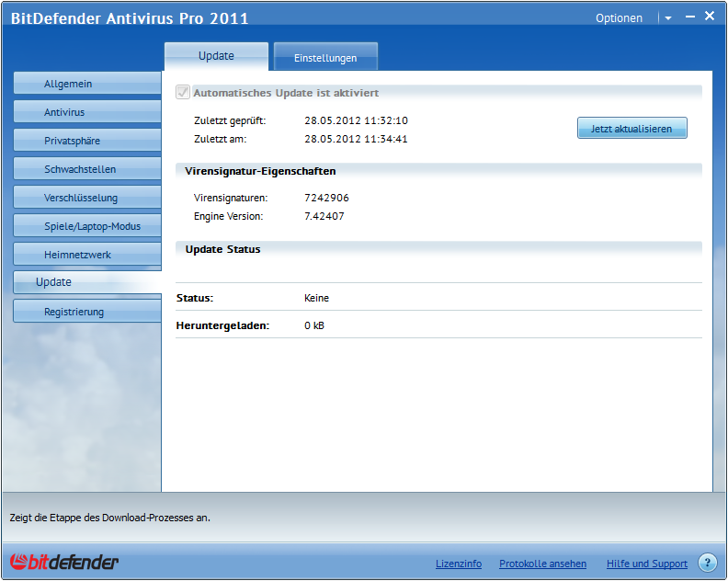
Task: Click the Virensignaturen value 7242906
Action: coord(326,198)
